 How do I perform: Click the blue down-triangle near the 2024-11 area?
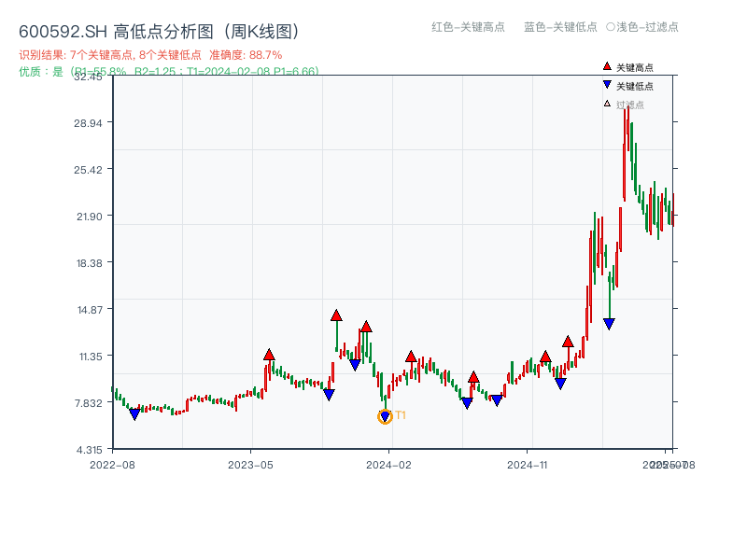(x=560, y=381)
